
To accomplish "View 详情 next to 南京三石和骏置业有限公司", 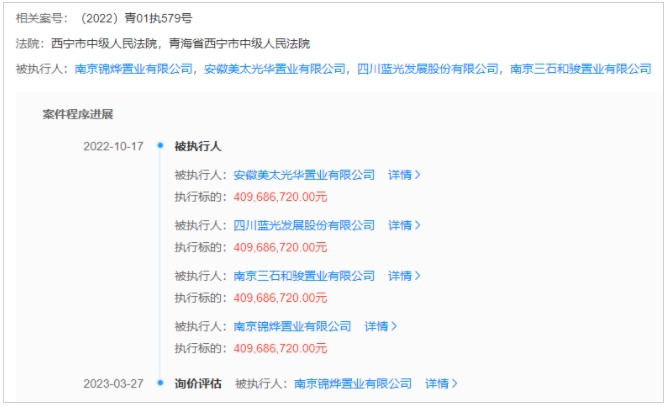I will [x=404, y=276].
